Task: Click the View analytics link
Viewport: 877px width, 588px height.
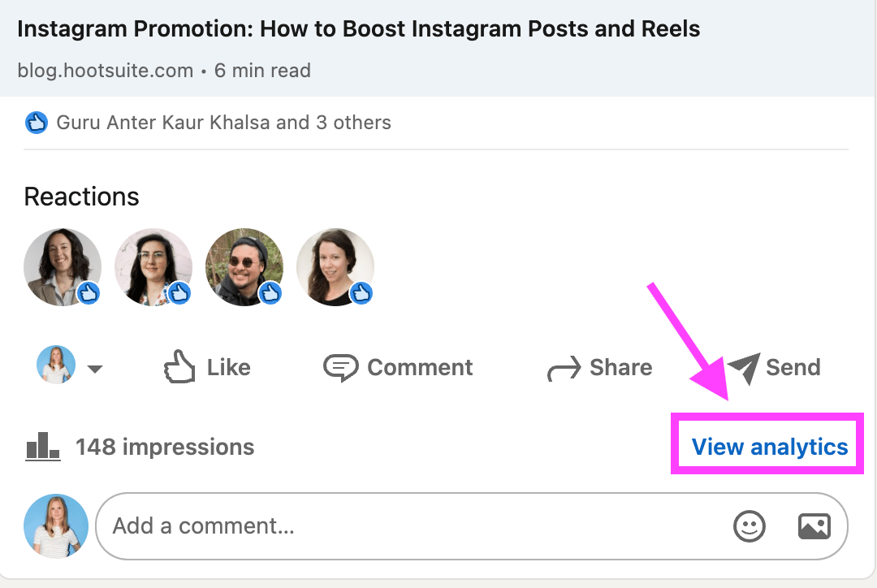Action: pos(769,447)
